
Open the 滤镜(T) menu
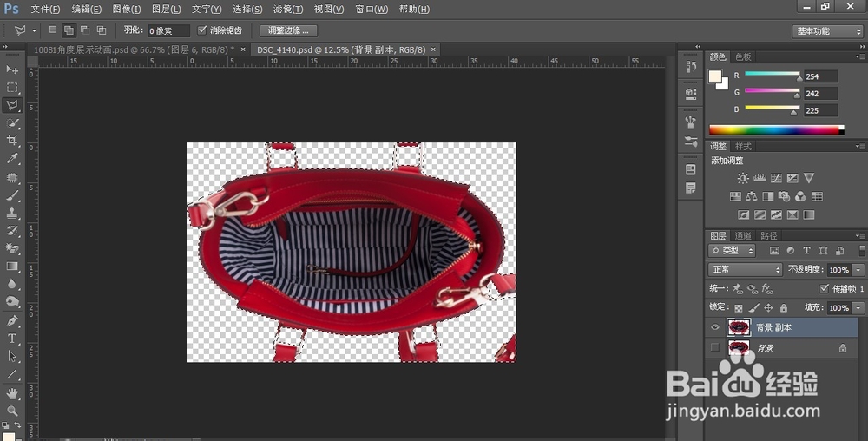[288, 10]
